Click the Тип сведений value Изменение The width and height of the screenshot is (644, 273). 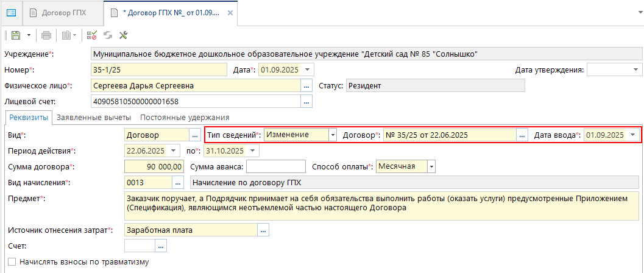297,134
